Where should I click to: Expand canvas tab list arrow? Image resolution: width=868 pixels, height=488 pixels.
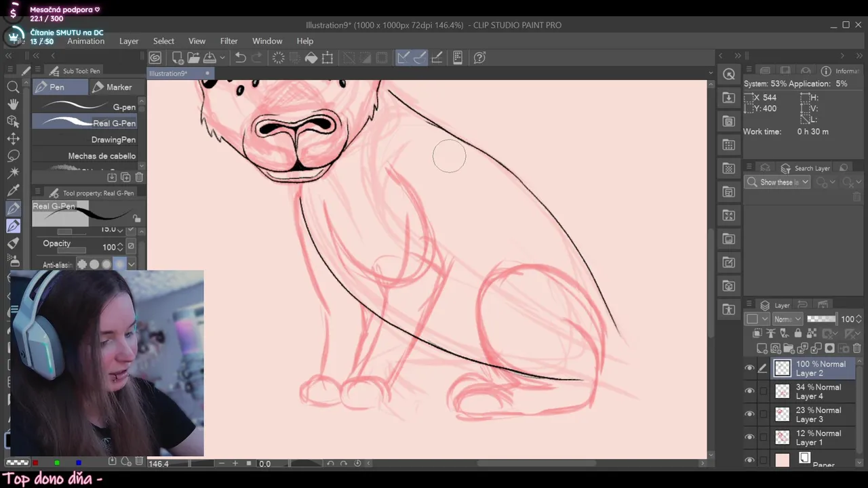coord(711,73)
